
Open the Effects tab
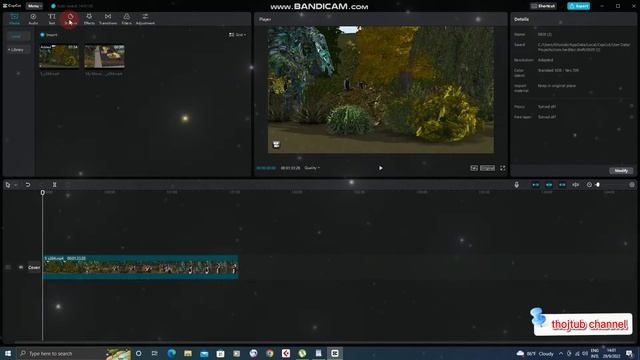coord(89,19)
